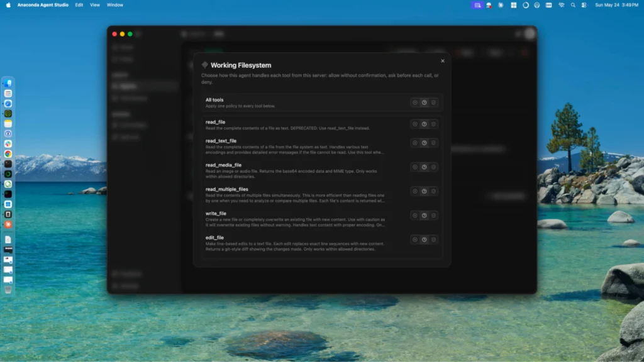Click the read_media_file tool name
Screen dimensions: 644x362
click(223, 165)
